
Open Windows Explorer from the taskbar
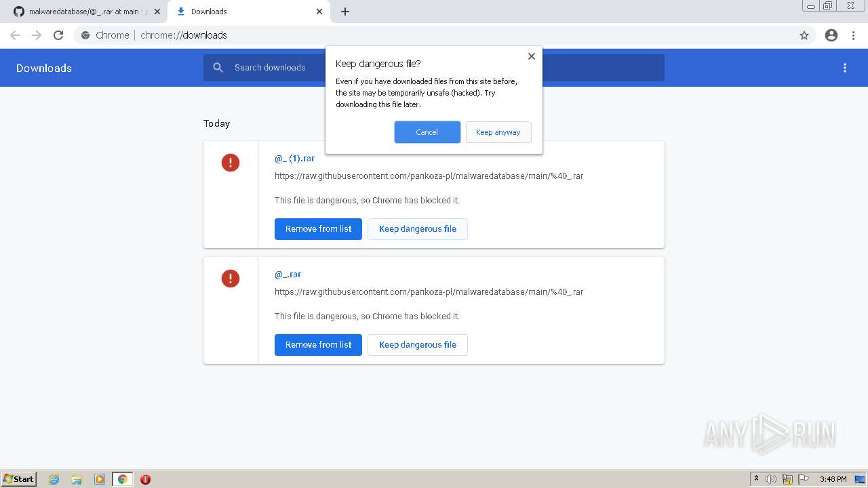tap(77, 479)
